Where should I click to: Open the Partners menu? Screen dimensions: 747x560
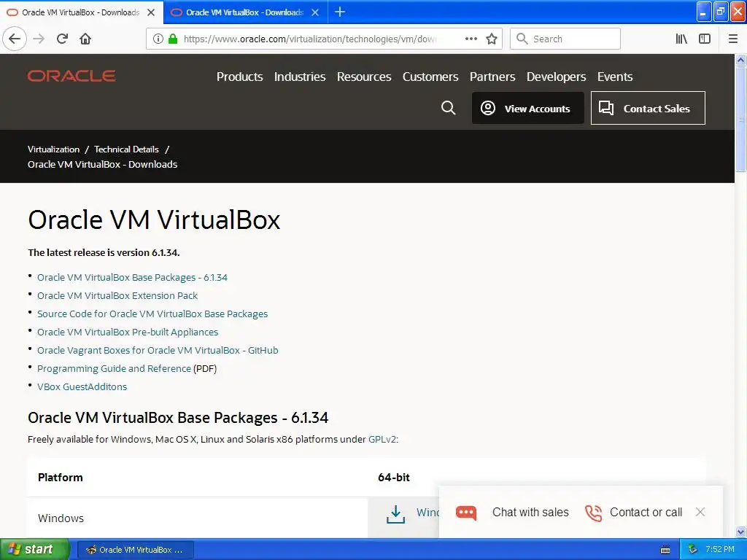(x=492, y=77)
